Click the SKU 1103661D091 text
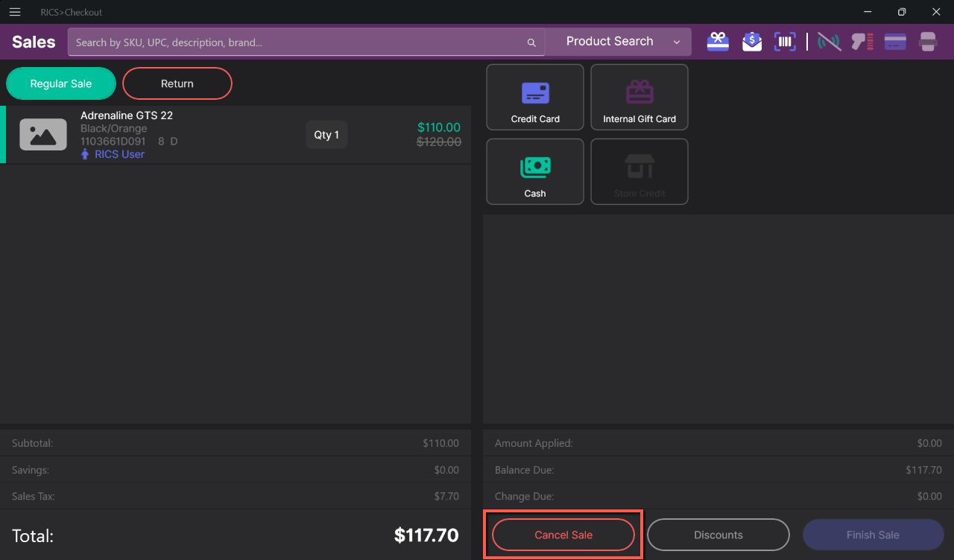Viewport: 954px width, 560px height. click(113, 141)
